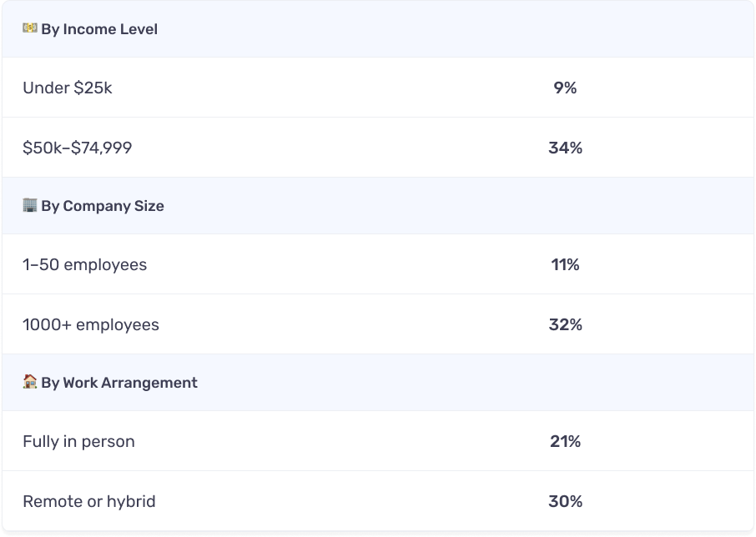The width and height of the screenshot is (756, 537).
Task: Select the By Work Arrangement section heading
Action: tap(119, 383)
